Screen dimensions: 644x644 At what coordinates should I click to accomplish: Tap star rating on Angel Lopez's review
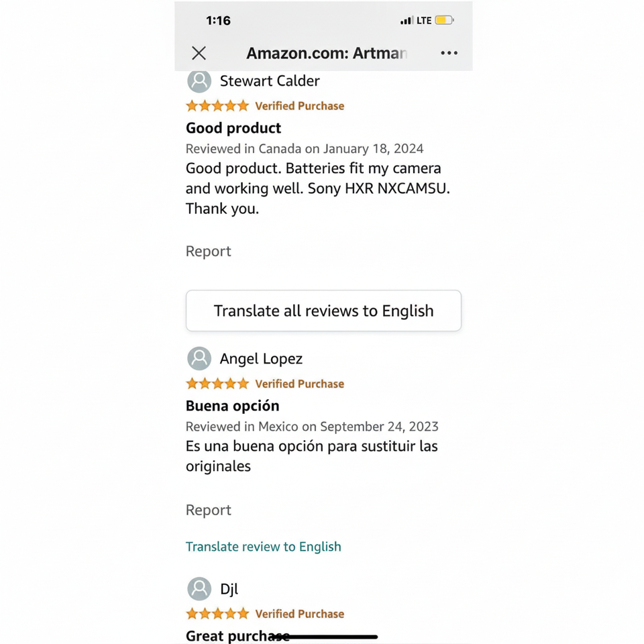coord(217,384)
